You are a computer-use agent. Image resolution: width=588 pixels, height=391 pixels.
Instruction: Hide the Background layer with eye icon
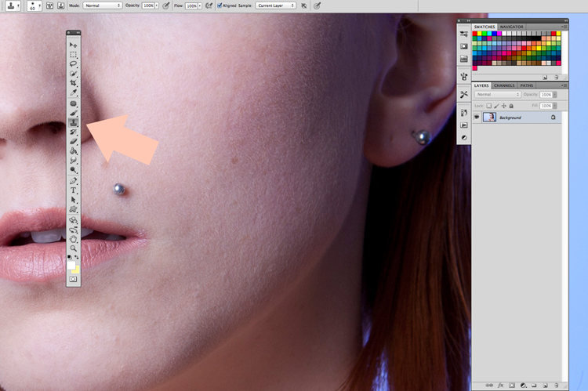coord(477,118)
